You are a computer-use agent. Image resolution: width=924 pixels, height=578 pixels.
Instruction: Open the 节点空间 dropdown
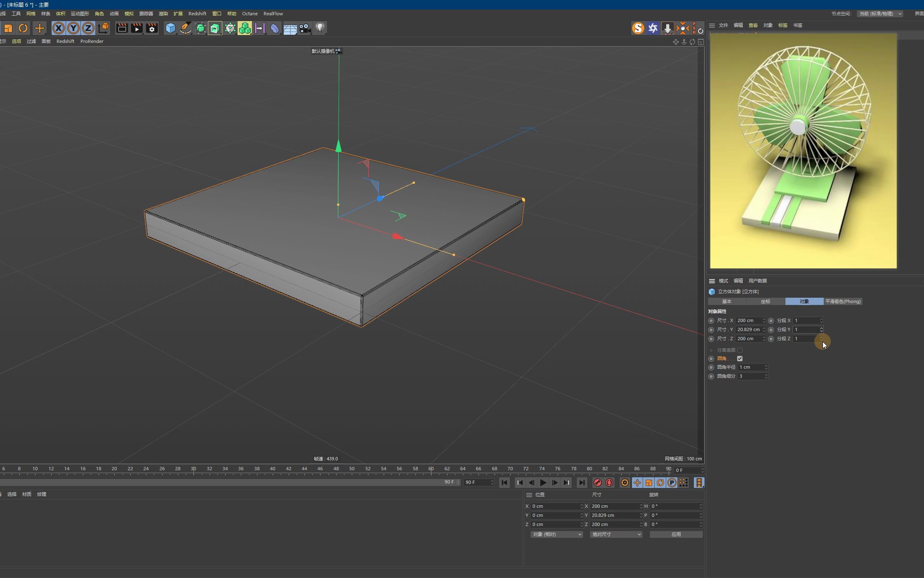[x=880, y=14]
